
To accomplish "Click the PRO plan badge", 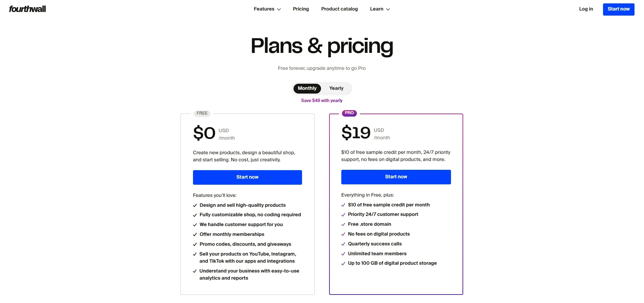I will click(349, 113).
